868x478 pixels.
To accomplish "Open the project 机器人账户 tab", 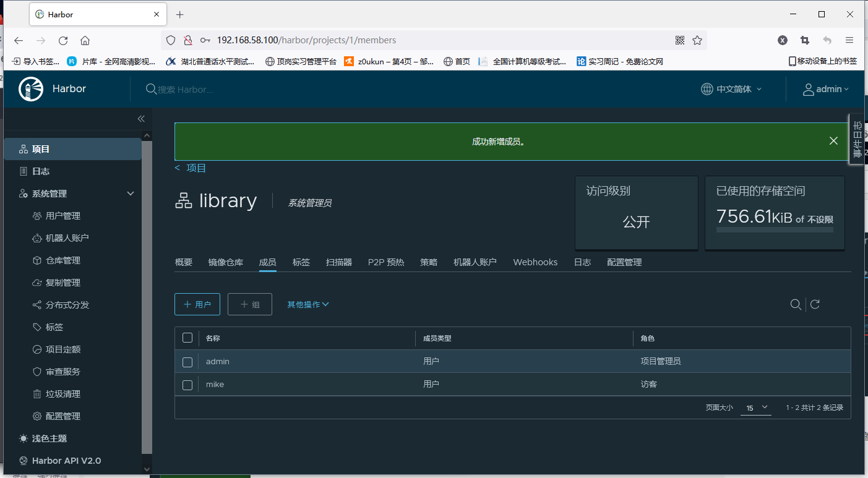I will pos(475,262).
